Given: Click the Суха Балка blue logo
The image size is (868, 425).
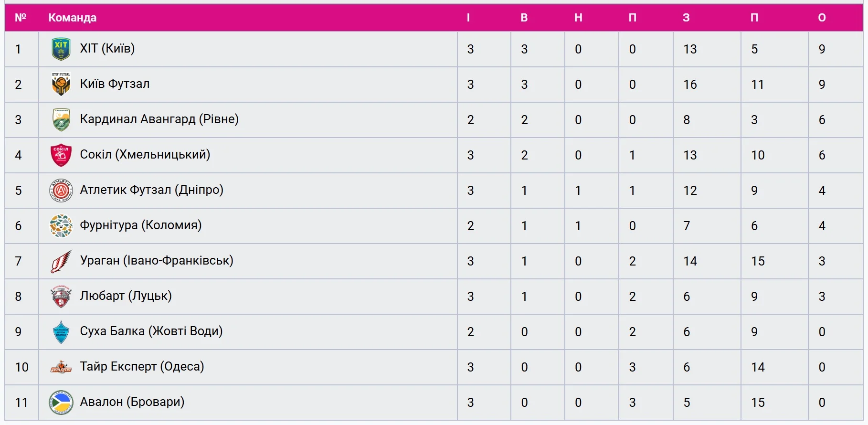Looking at the screenshot, I should (61, 332).
